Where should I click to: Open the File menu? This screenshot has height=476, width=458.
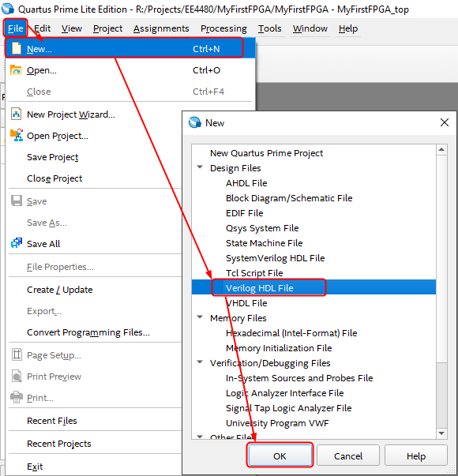16,28
